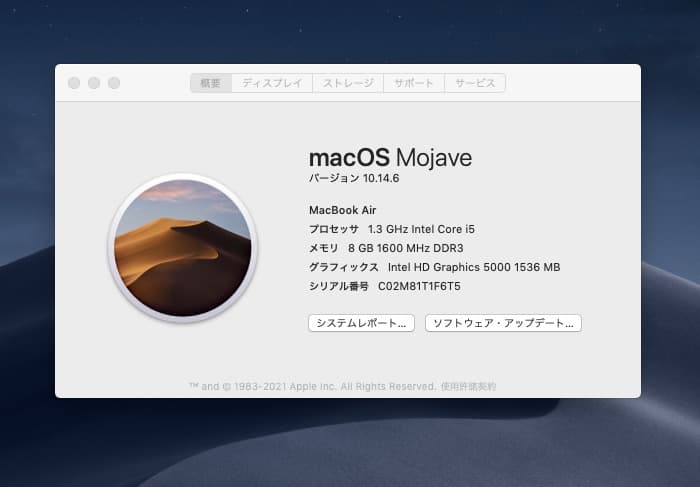Open システムレポート button
Viewport: 700px width, 487px height.
pos(361,323)
